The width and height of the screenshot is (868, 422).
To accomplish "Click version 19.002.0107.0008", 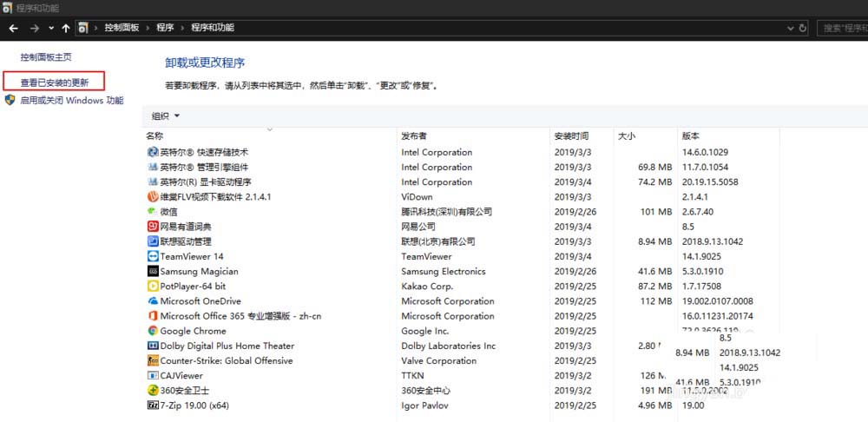I will tap(718, 301).
